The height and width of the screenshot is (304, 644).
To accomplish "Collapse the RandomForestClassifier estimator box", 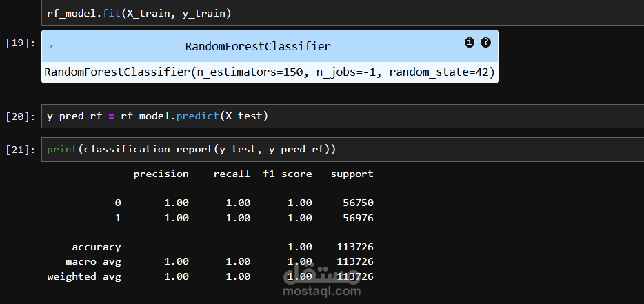I will [51, 46].
